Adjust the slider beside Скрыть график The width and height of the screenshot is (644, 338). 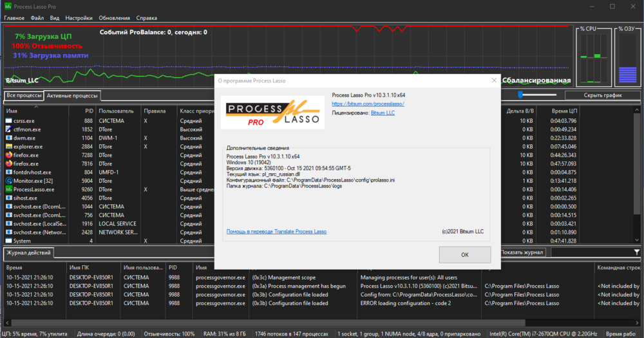[x=520, y=95]
